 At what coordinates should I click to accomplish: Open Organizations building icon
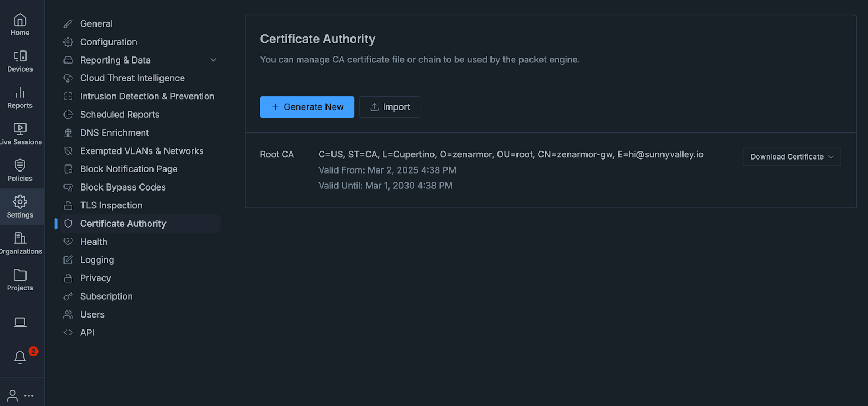point(20,243)
